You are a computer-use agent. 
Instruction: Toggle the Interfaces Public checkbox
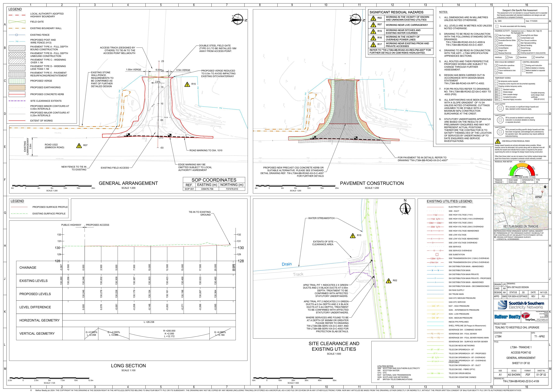(507, 57)
